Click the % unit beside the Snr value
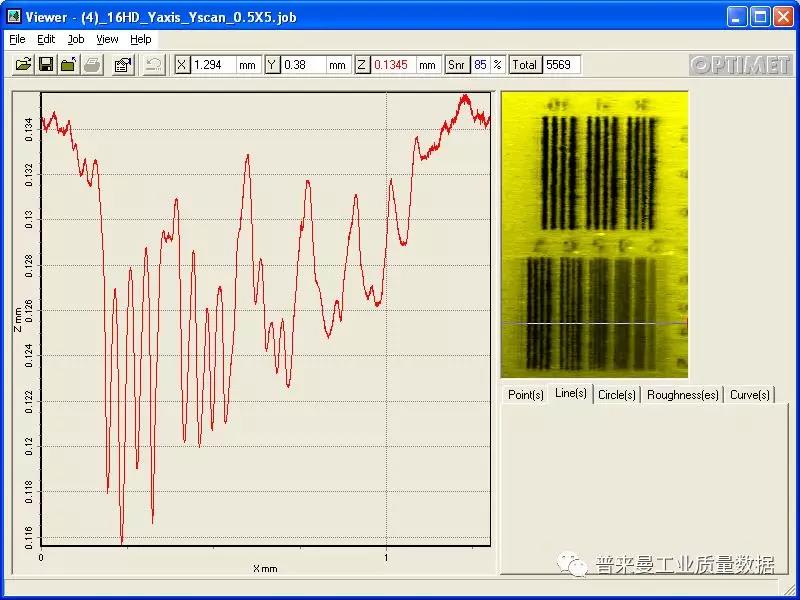This screenshot has width=800, height=600. (497, 65)
